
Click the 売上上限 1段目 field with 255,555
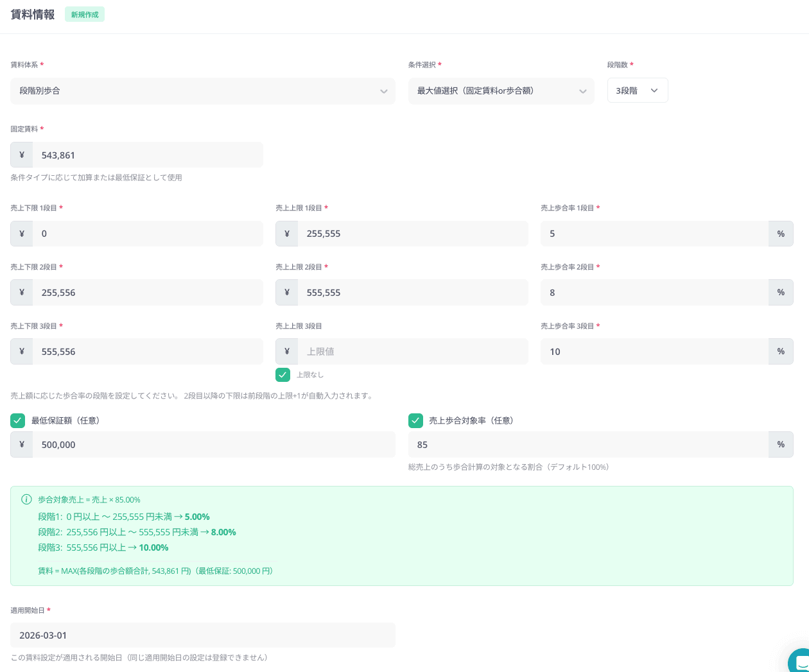413,234
